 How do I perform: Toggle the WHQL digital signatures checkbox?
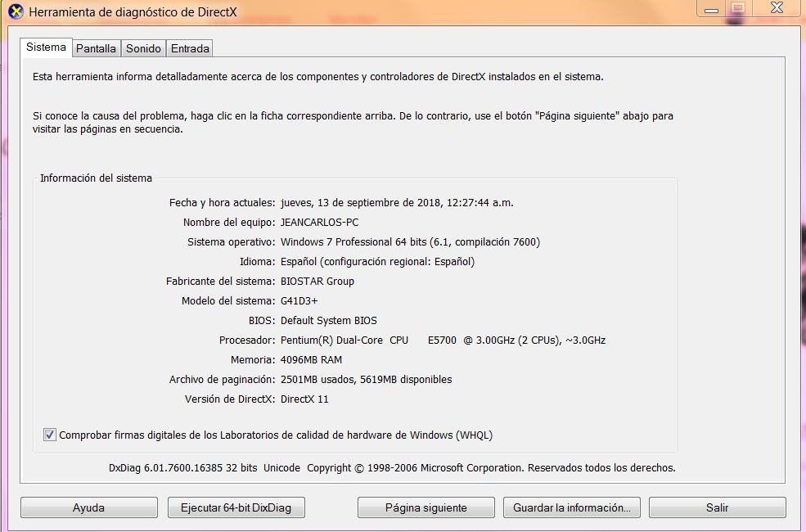click(x=50, y=435)
